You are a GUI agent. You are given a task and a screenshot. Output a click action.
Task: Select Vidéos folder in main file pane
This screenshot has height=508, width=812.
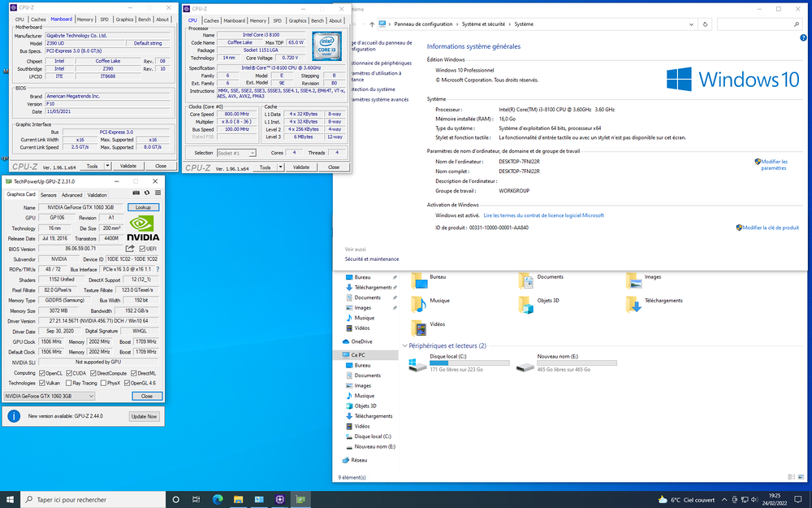click(429, 328)
